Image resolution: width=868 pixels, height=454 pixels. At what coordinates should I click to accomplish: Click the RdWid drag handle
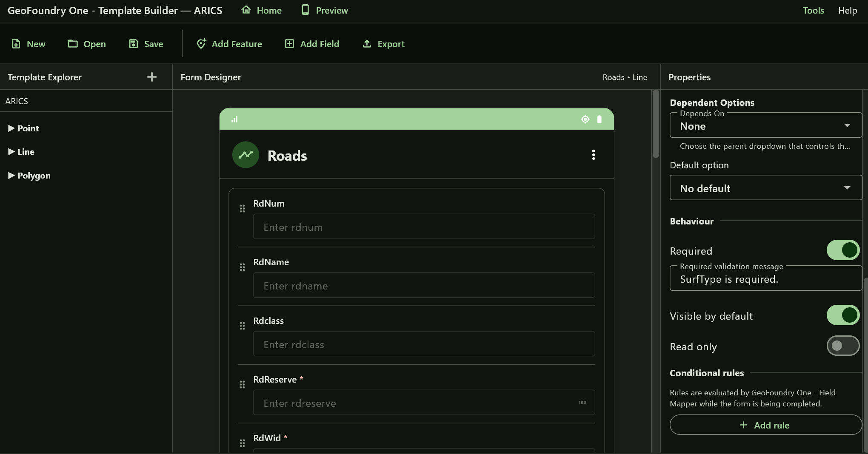242,443
